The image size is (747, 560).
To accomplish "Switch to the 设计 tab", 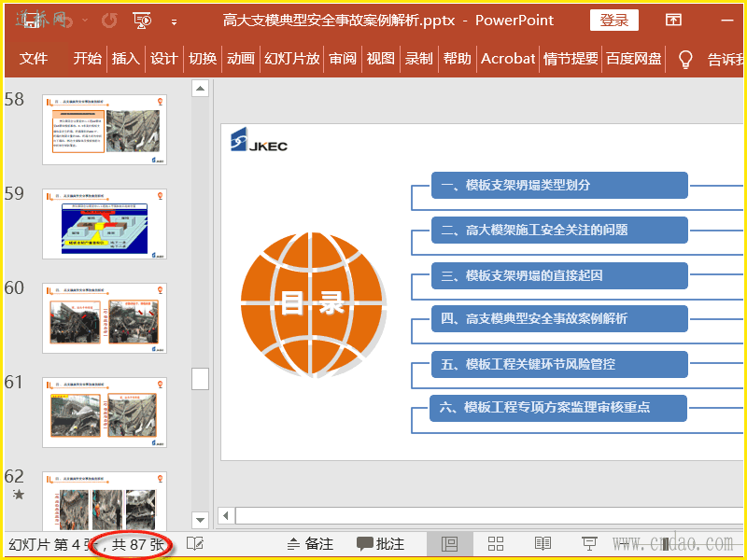I will point(164,59).
